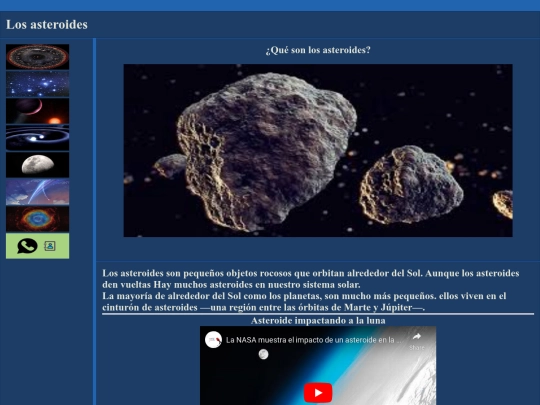540x405 pixels.
Task: Open the solar system orbits thumbnail
Action: point(38,138)
